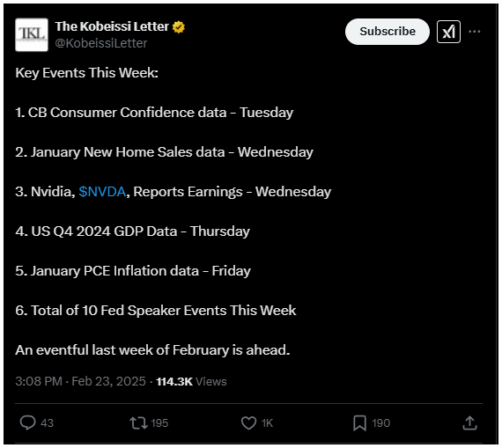This screenshot has width=502, height=448.
Task: Click the reply speech bubble icon
Action: click(x=27, y=422)
